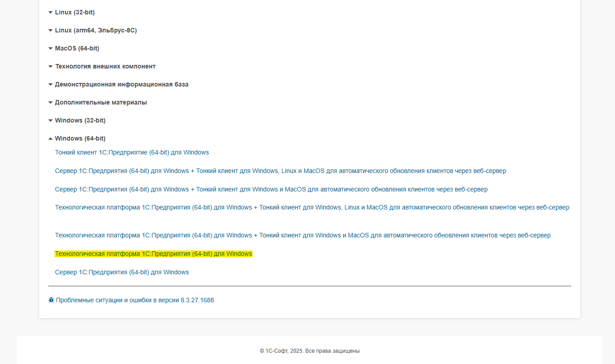Open Сервер 1С:Предприятия (64-bit) для Windows link
The height and width of the screenshot is (364, 615).
122,272
